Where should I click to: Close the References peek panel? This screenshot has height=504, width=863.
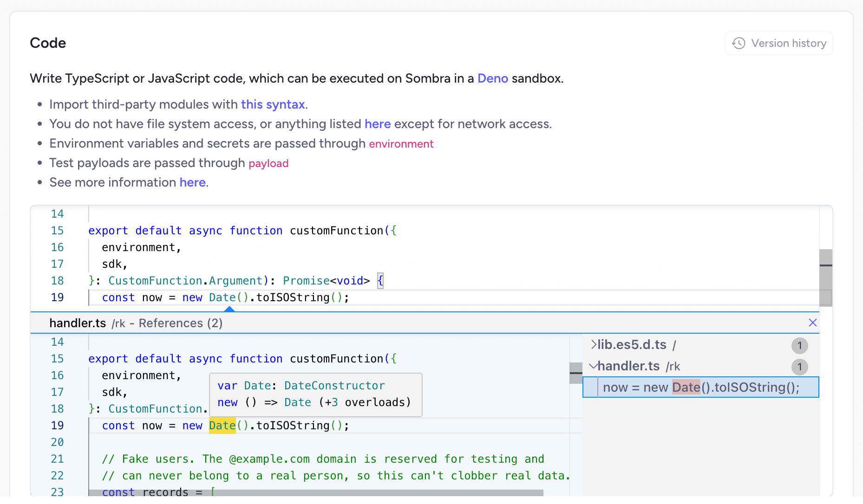click(812, 323)
